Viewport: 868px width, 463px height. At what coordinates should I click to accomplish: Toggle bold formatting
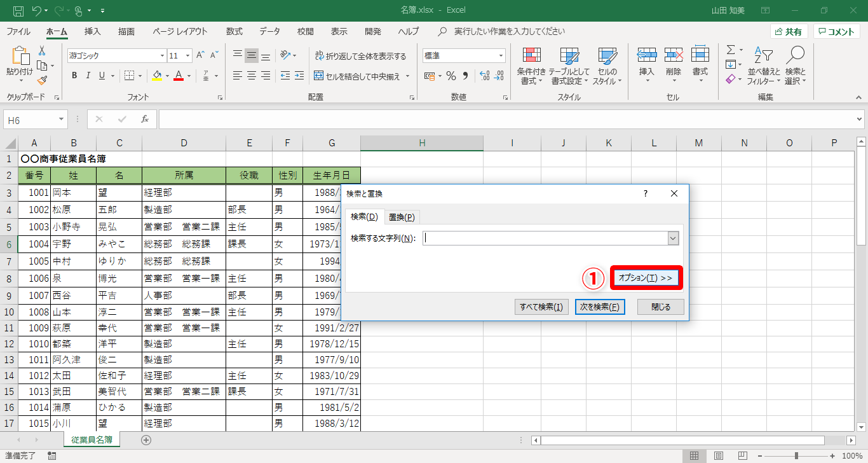74,76
